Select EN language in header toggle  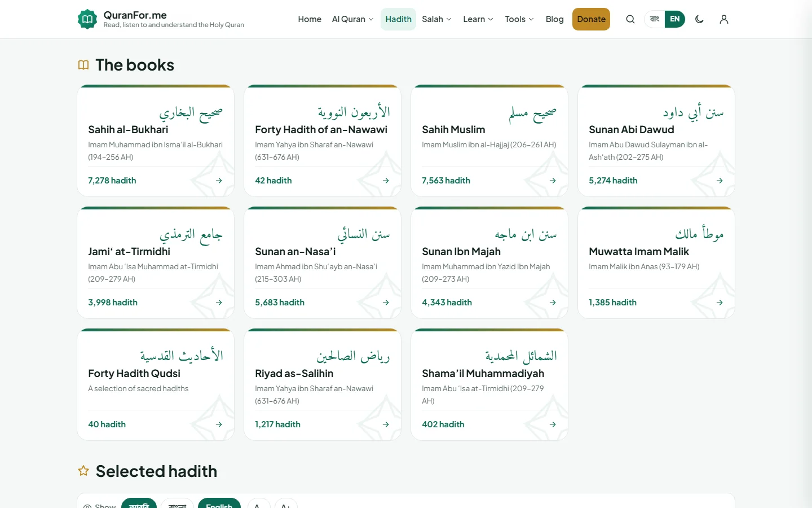click(675, 19)
